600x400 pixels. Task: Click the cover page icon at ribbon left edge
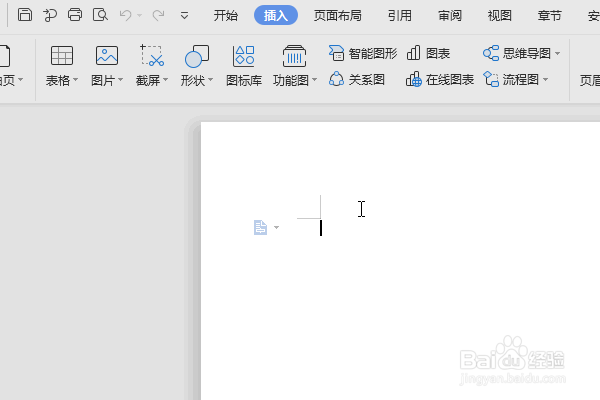click(x=5, y=56)
